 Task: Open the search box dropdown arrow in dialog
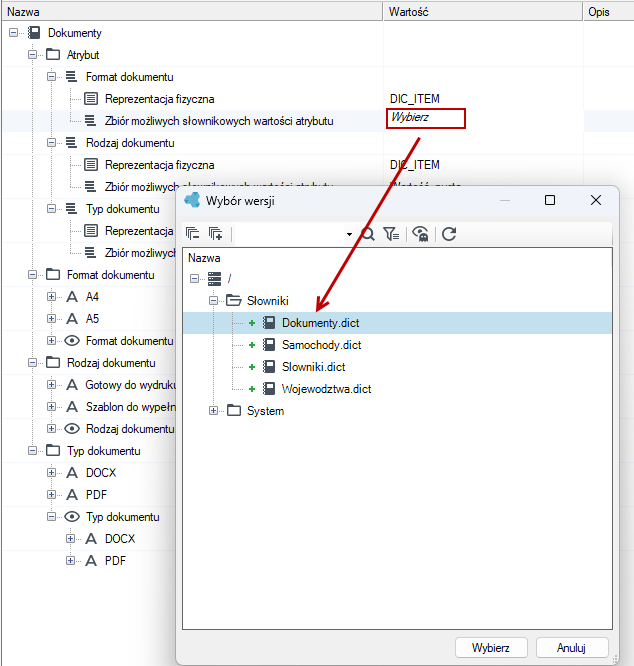tap(349, 234)
